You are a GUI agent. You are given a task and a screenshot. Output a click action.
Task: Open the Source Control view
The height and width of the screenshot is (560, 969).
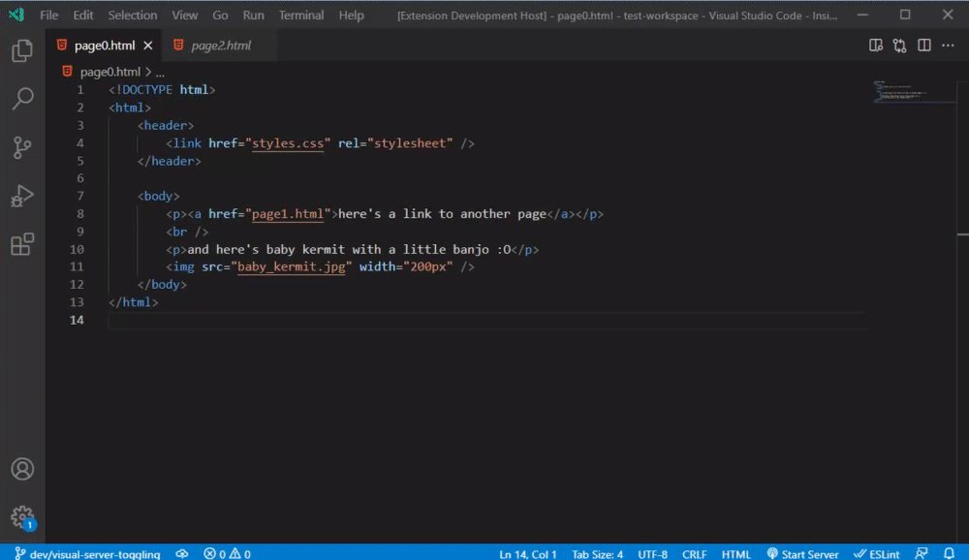[x=23, y=146]
